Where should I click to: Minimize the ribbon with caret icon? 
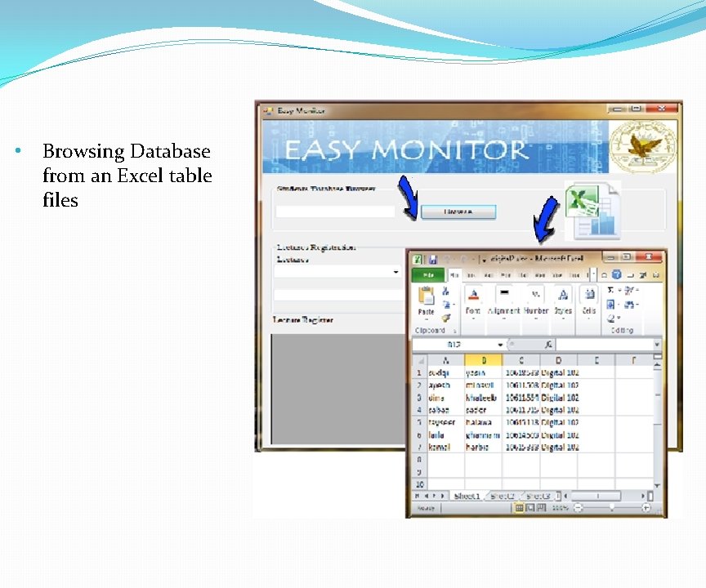pos(604,275)
